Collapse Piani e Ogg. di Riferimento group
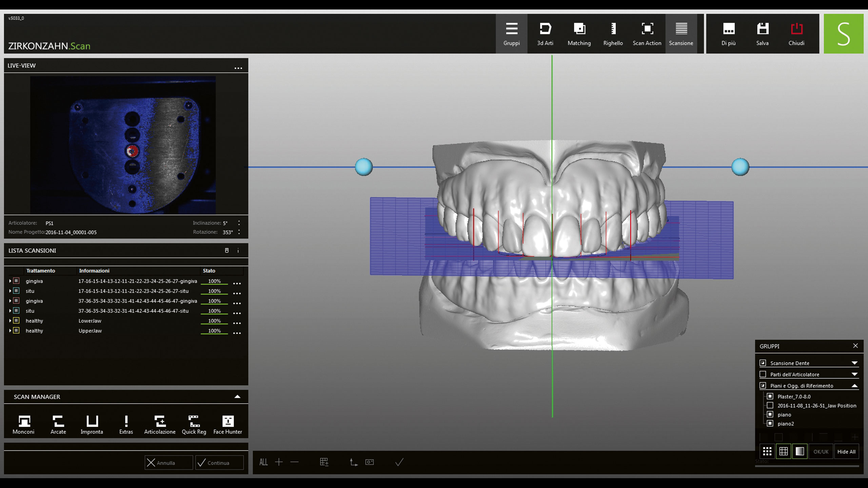Image resolution: width=868 pixels, height=488 pixels. [x=854, y=386]
